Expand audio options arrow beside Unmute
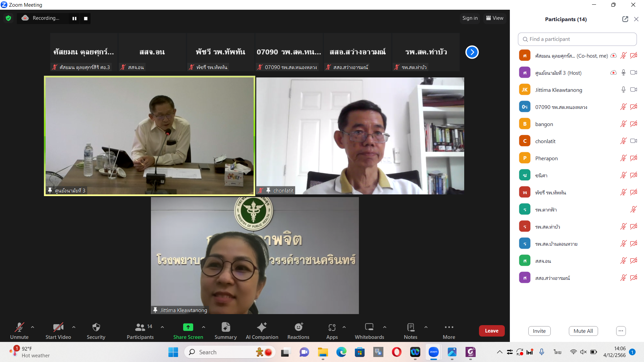This screenshot has height=362, width=644. point(33,327)
